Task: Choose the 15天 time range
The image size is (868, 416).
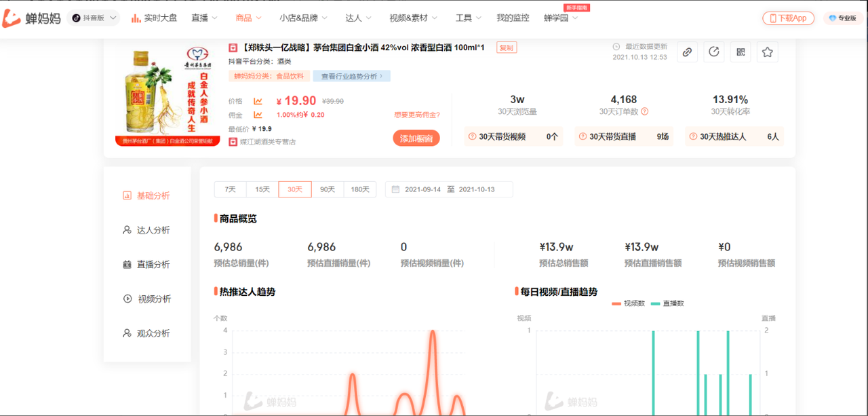Action: point(262,189)
